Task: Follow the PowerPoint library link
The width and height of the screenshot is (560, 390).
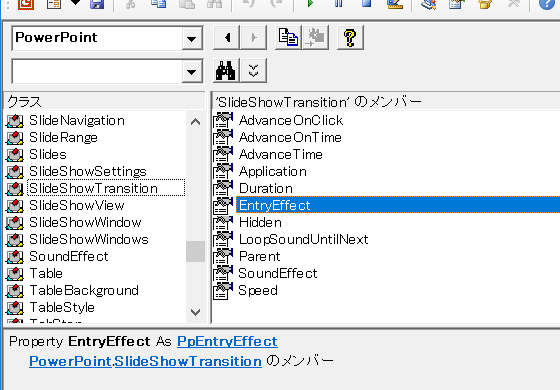Action: [x=70, y=361]
